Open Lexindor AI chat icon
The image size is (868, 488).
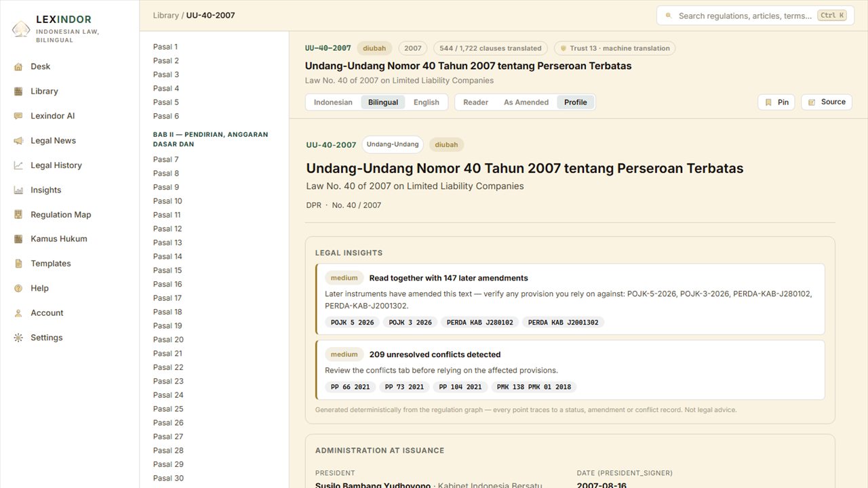18,116
